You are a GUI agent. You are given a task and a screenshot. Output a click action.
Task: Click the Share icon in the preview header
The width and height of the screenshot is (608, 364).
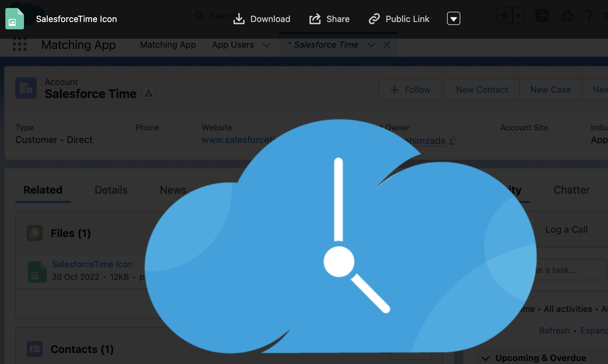coord(315,19)
